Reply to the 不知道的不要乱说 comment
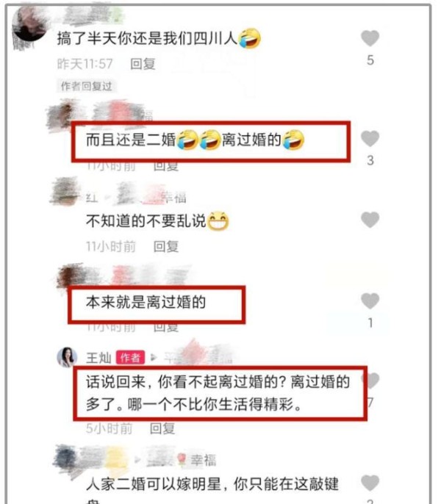 coord(166,247)
